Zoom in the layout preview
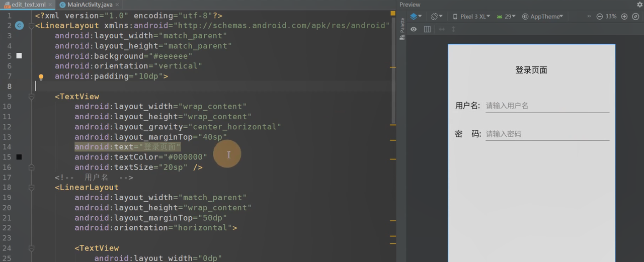 point(624,17)
